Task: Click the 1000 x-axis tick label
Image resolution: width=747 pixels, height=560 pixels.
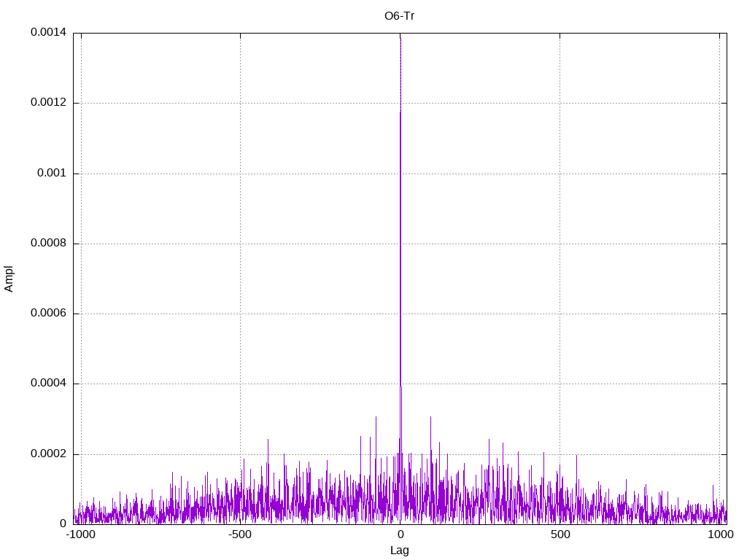Action: (721, 534)
